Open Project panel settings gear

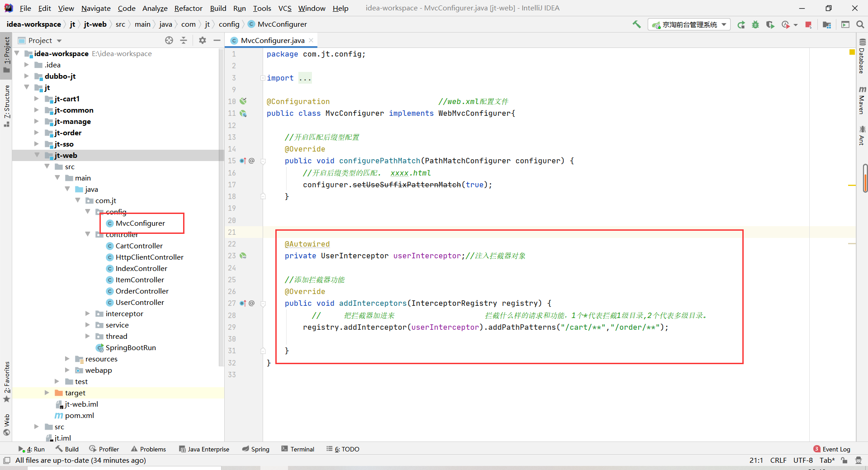coord(203,40)
